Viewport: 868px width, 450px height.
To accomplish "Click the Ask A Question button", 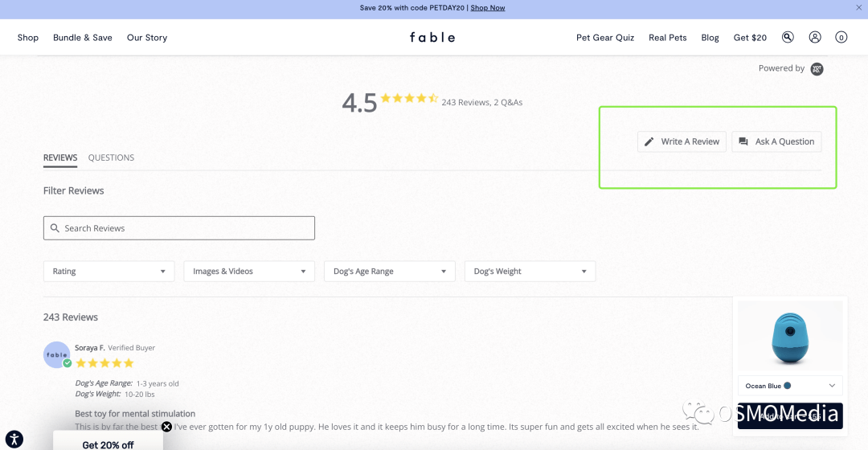I will (x=776, y=141).
